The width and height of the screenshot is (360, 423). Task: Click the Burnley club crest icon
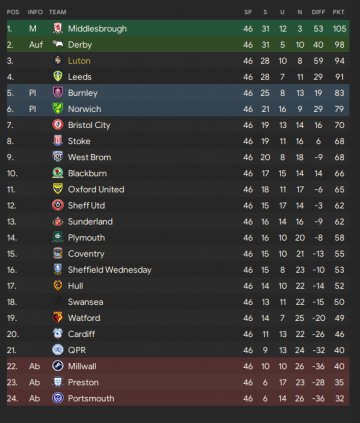(x=58, y=93)
